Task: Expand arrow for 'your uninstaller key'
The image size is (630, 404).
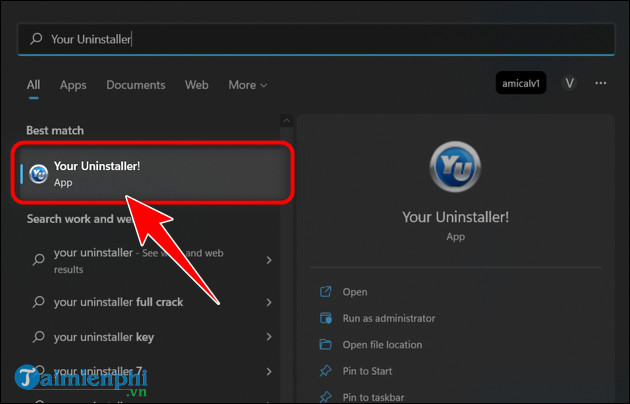Action: tap(269, 337)
